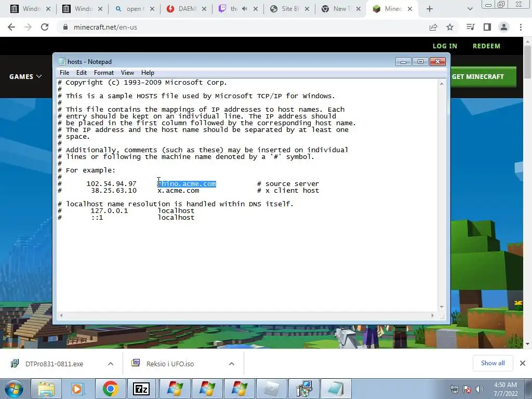Click Notepad's horizontal scrollbar left arrow
The width and height of the screenshot is (532, 399).
[61, 315]
